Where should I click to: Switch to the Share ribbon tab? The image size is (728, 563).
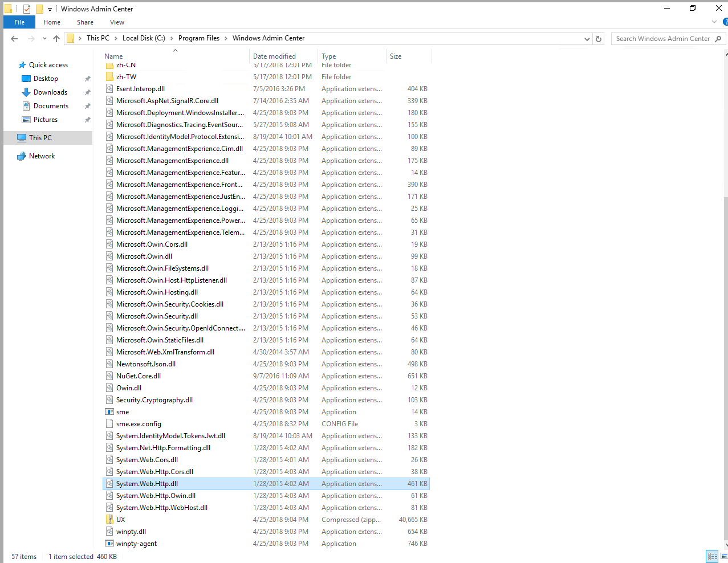[x=86, y=22]
